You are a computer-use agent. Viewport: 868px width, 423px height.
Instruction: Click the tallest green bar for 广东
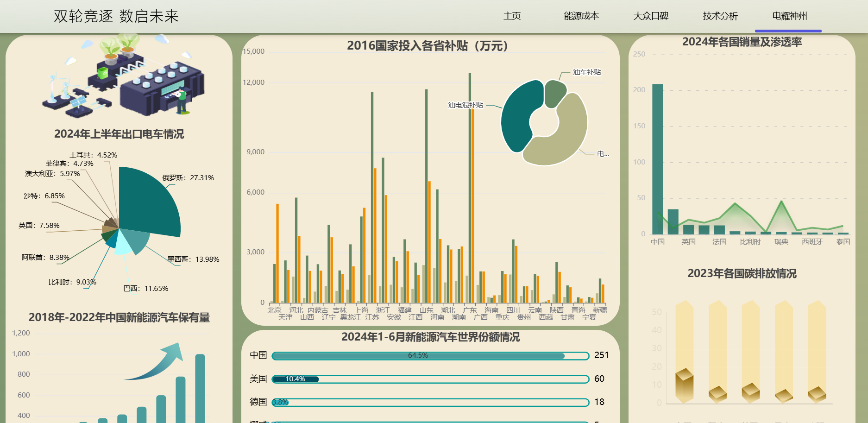click(x=470, y=188)
